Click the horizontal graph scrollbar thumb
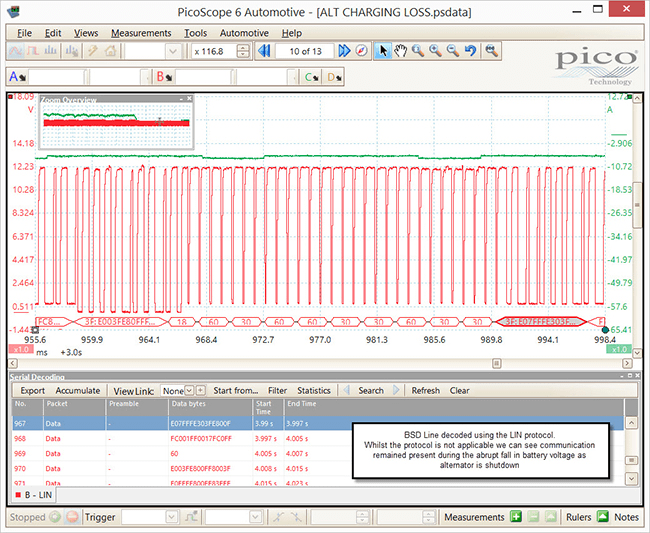This screenshot has width=650, height=533. coord(497,363)
